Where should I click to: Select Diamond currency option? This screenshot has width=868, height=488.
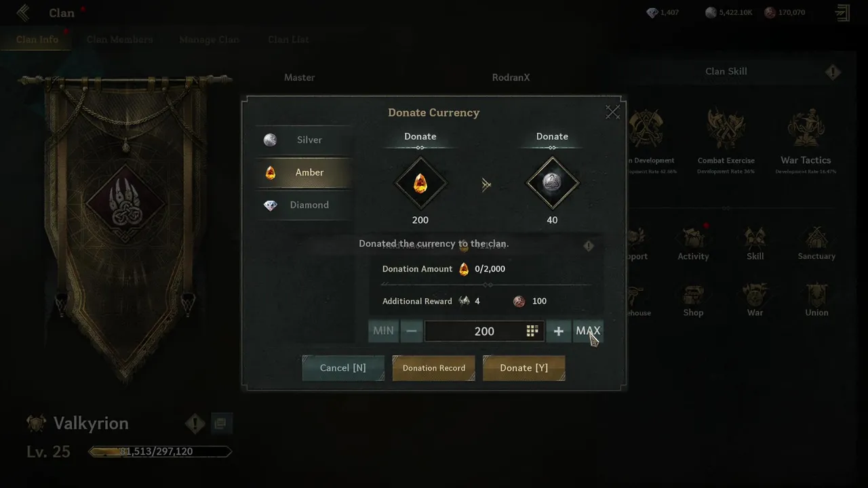click(x=304, y=205)
